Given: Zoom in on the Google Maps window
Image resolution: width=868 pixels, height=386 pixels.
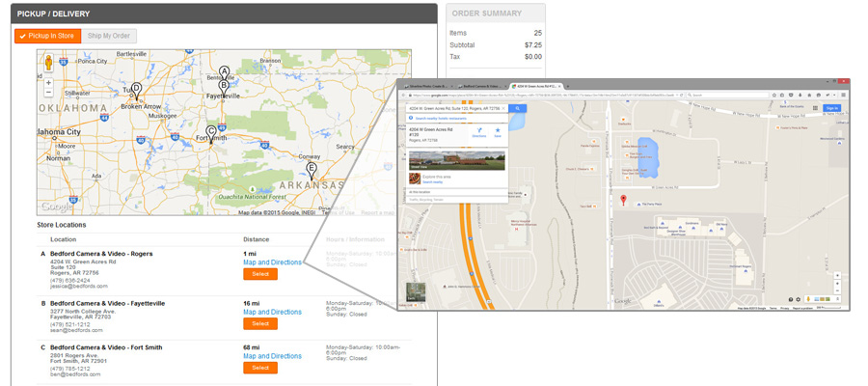Looking at the screenshot, I should coord(837,284).
